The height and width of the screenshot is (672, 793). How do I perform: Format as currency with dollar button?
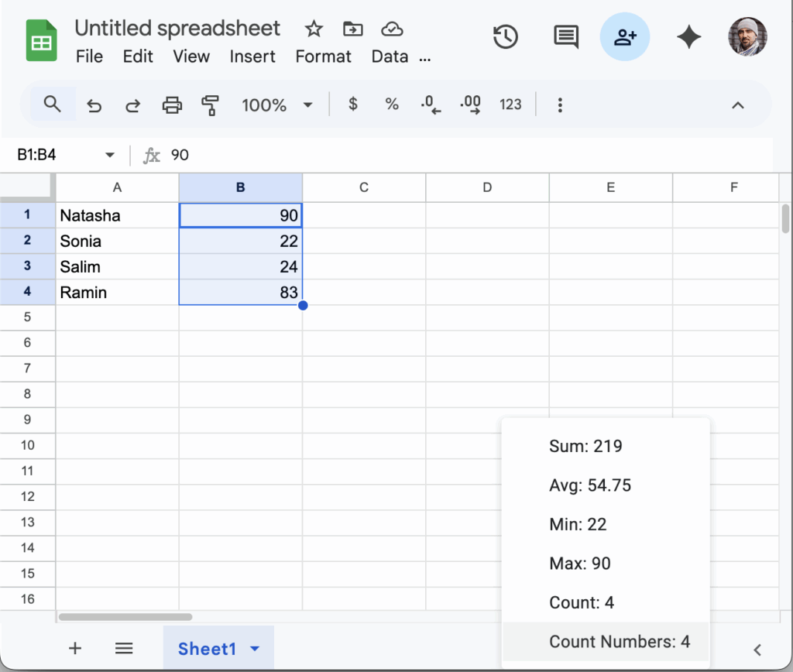353,105
